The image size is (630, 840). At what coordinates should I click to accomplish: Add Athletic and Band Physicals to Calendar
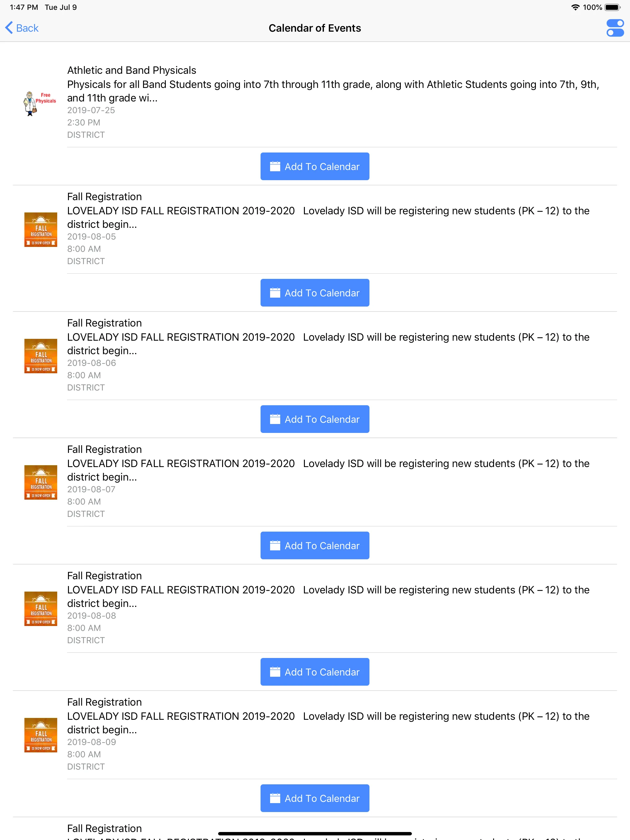click(315, 166)
